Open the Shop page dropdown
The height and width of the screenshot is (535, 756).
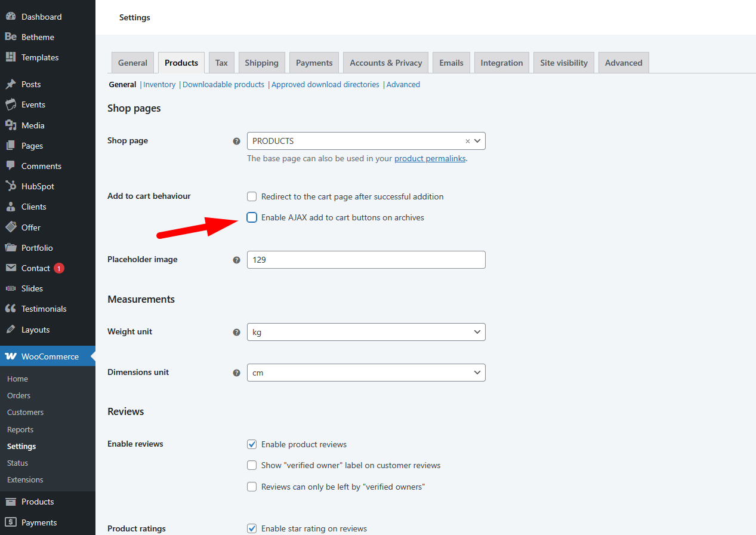coord(358,141)
